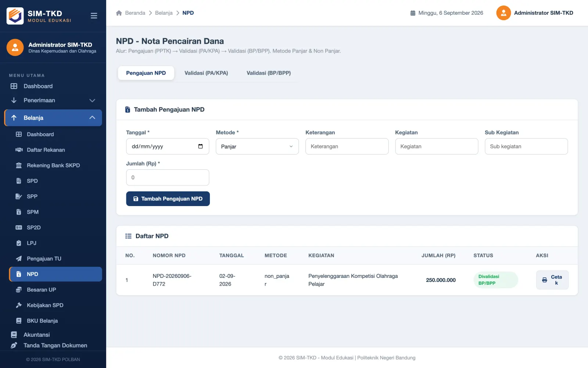Expand the Penerimaan sidebar menu
The image size is (588, 368).
click(53, 100)
